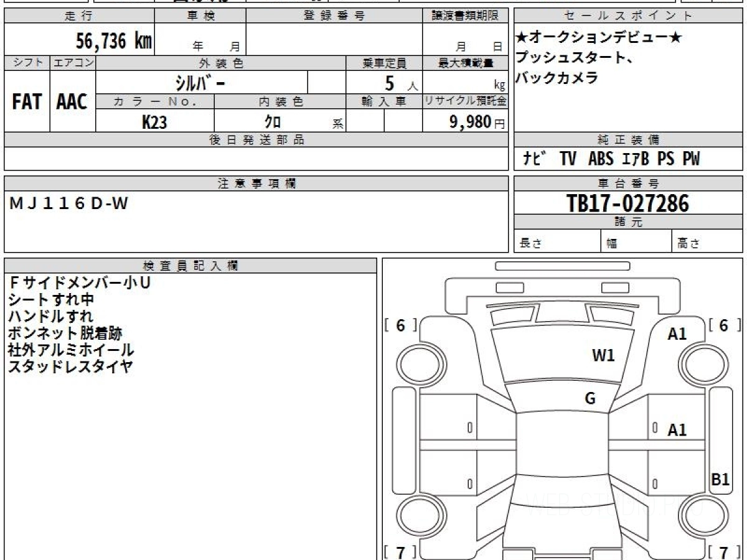
Task: Click the 車台番号 header
Action: [628, 184]
